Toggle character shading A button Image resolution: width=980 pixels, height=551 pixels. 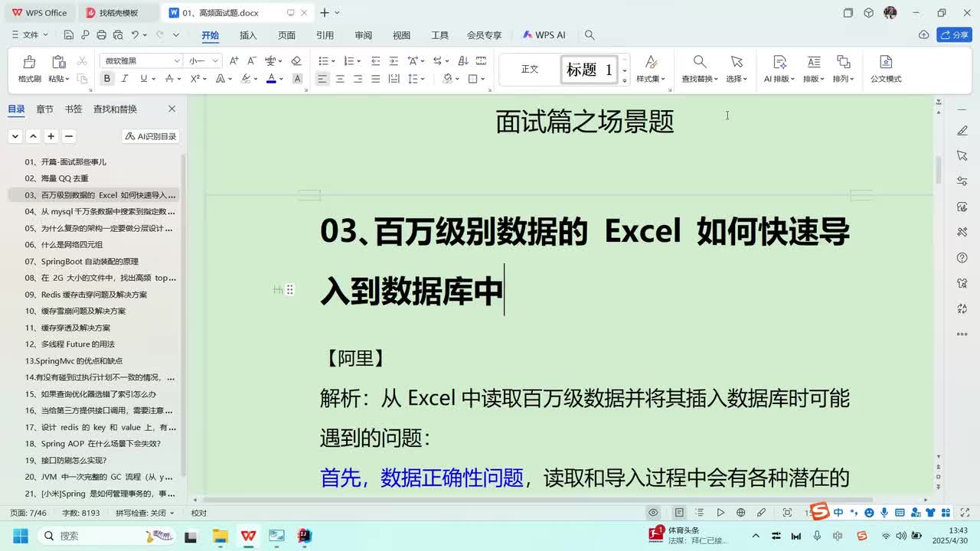[298, 79]
